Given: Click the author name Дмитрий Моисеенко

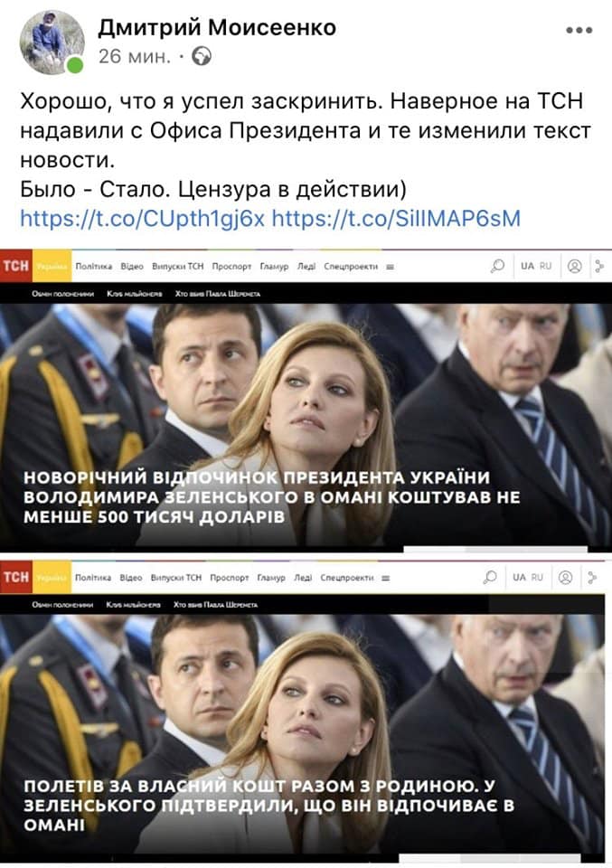Looking at the screenshot, I should 217,28.
